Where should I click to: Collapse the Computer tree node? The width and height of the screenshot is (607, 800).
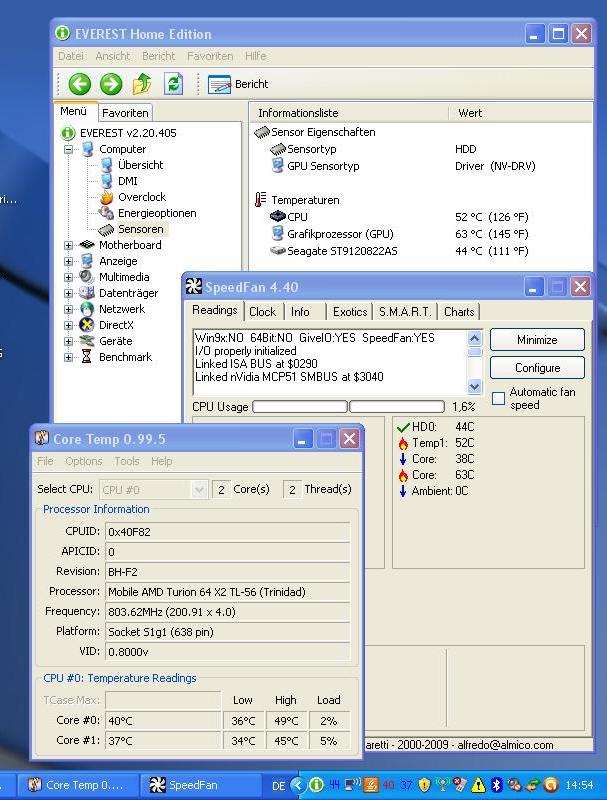[x=68, y=149]
